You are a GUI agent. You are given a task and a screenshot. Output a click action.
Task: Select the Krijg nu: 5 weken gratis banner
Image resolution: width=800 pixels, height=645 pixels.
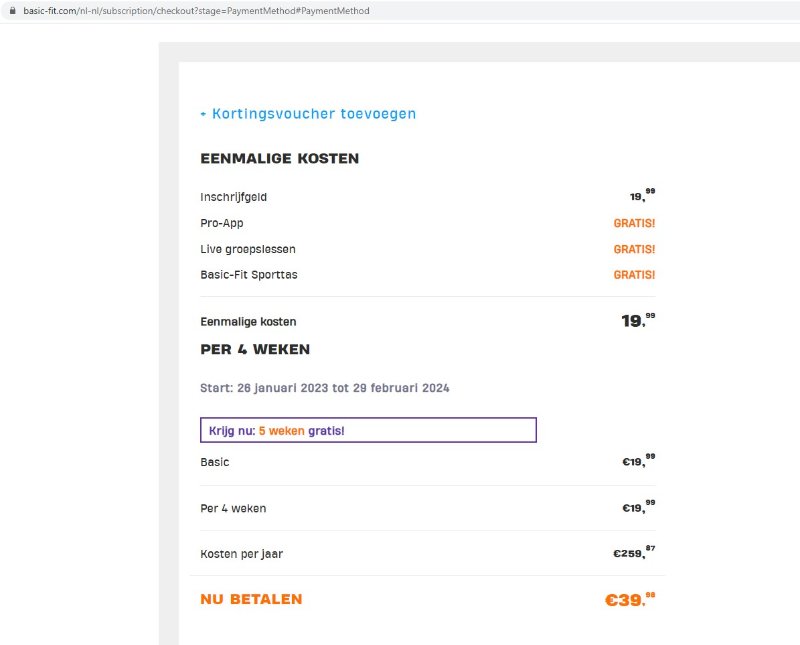(x=367, y=429)
